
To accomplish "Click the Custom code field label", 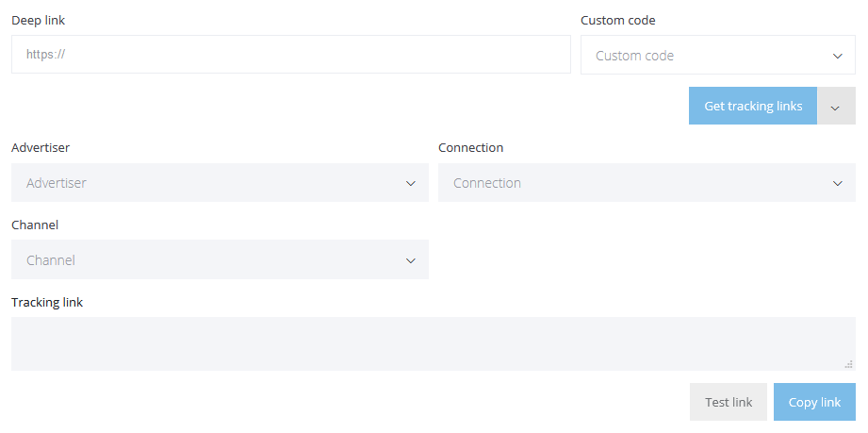I will click(618, 21).
